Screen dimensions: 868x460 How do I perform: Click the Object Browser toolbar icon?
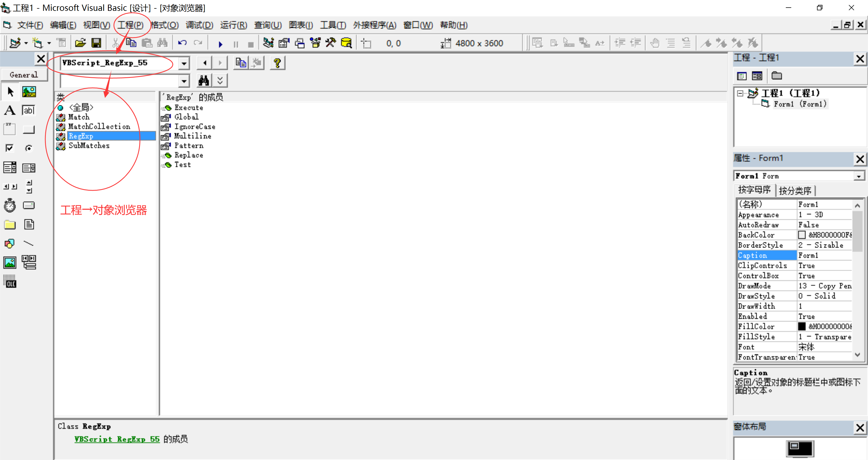coord(315,43)
